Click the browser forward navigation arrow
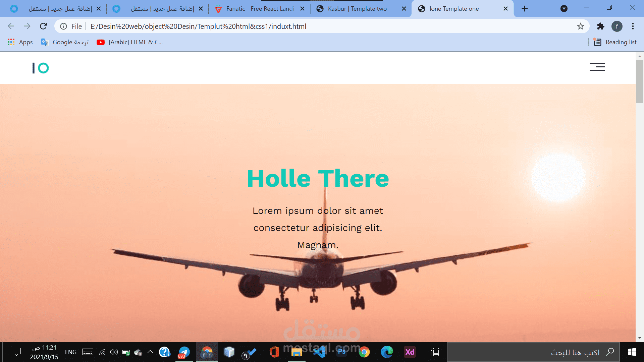644x362 pixels. [28, 26]
